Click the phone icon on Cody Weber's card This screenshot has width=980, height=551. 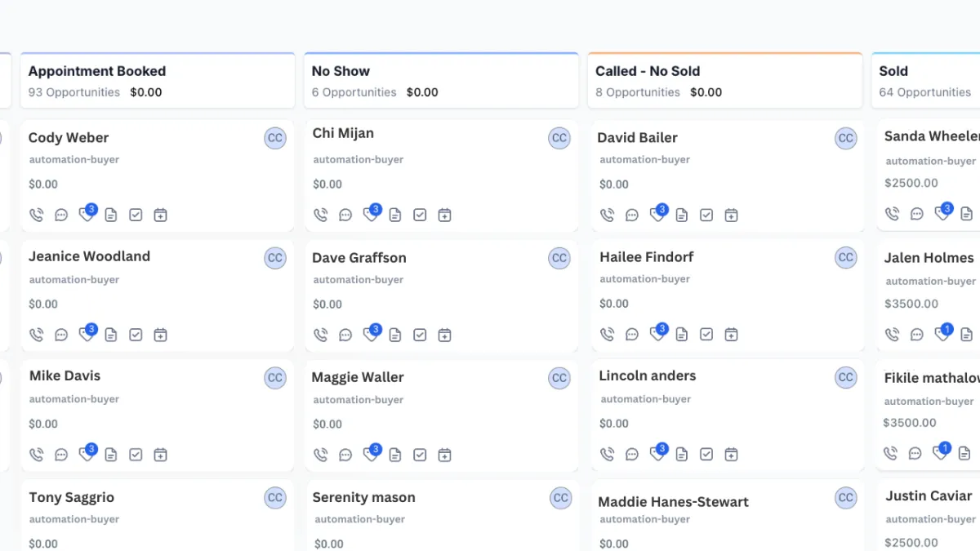point(36,216)
